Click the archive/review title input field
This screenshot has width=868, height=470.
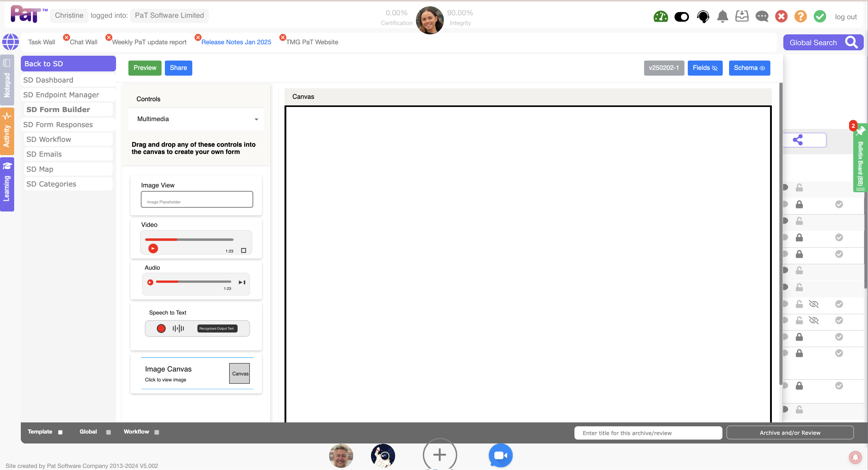point(648,433)
